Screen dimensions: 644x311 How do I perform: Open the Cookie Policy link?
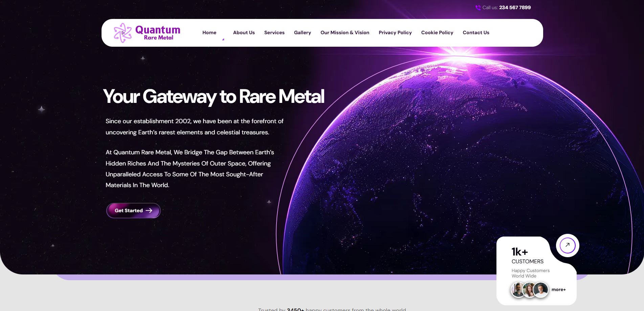point(437,33)
